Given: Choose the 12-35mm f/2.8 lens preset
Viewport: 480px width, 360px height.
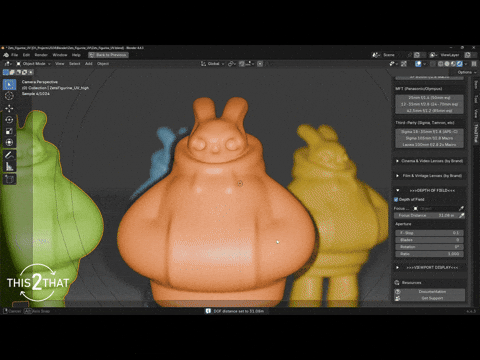Looking at the screenshot, I should click(429, 104).
